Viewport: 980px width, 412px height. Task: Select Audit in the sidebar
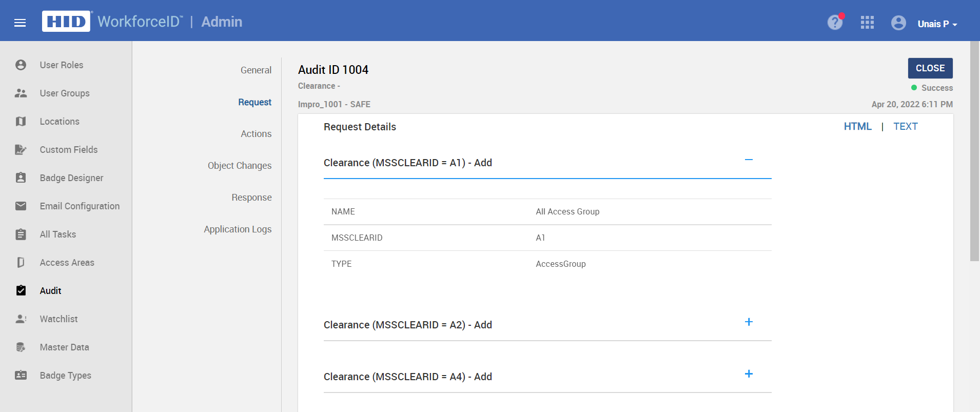(50, 291)
